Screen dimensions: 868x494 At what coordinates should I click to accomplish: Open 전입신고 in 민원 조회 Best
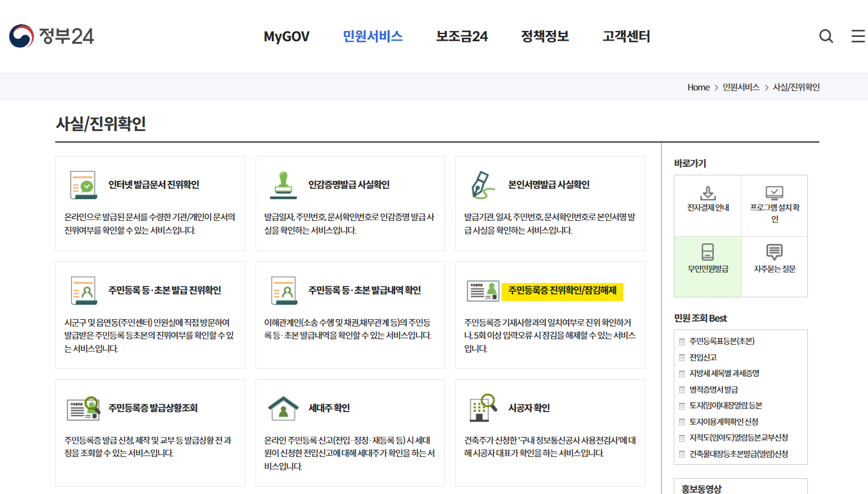click(703, 357)
